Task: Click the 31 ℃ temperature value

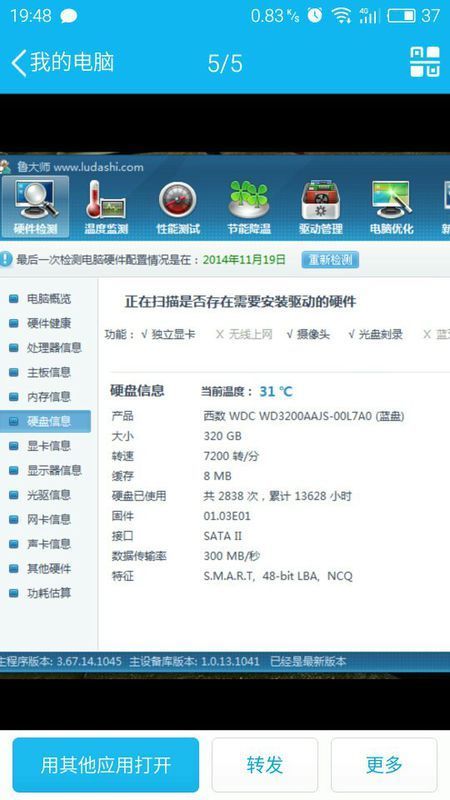Action: coord(276,392)
